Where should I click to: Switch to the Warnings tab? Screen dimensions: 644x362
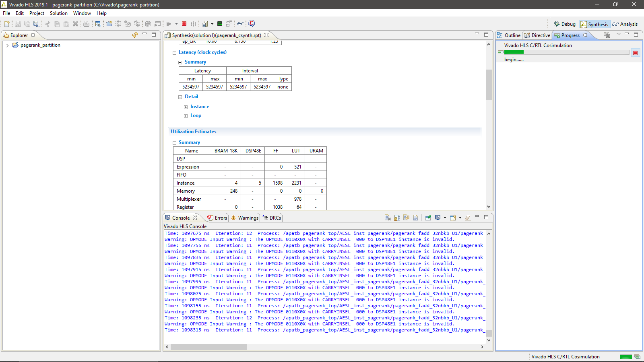(x=246, y=218)
